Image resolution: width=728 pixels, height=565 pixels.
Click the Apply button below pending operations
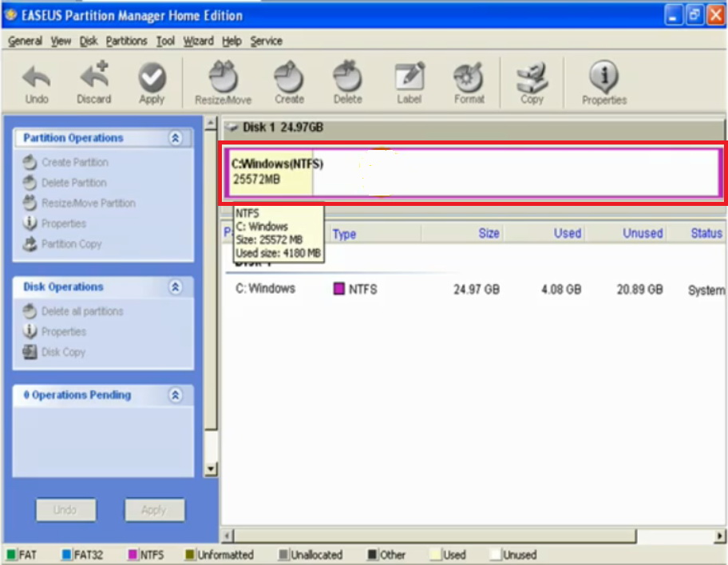pyautogui.click(x=155, y=510)
